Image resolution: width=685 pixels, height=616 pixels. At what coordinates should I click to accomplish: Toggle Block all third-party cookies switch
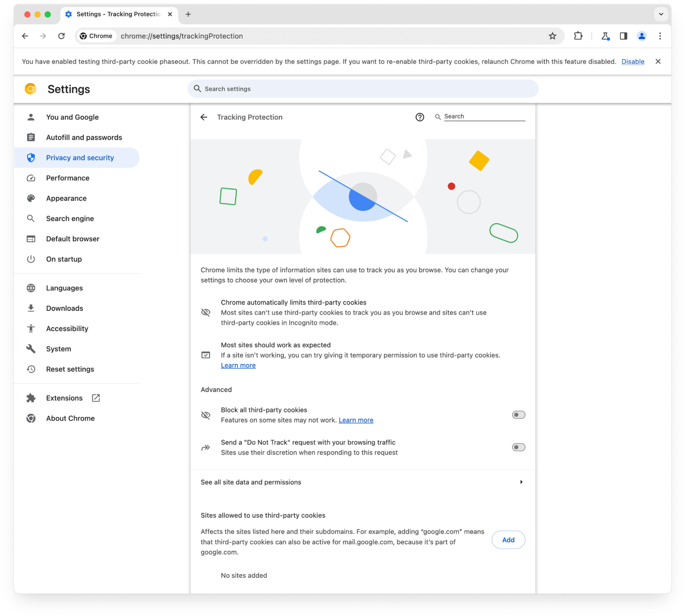[x=518, y=414]
